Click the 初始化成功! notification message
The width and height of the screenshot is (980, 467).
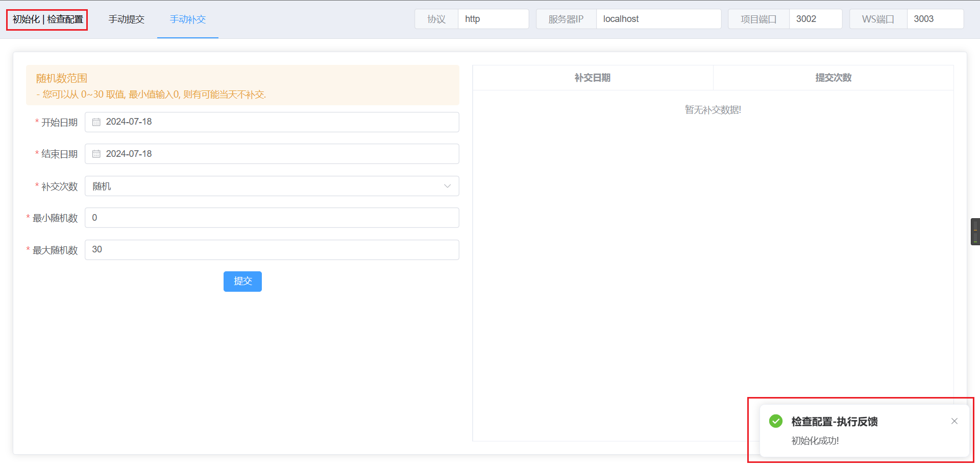tap(815, 441)
